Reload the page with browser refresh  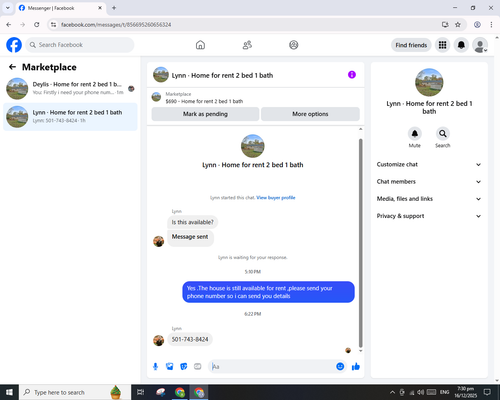pos(37,25)
